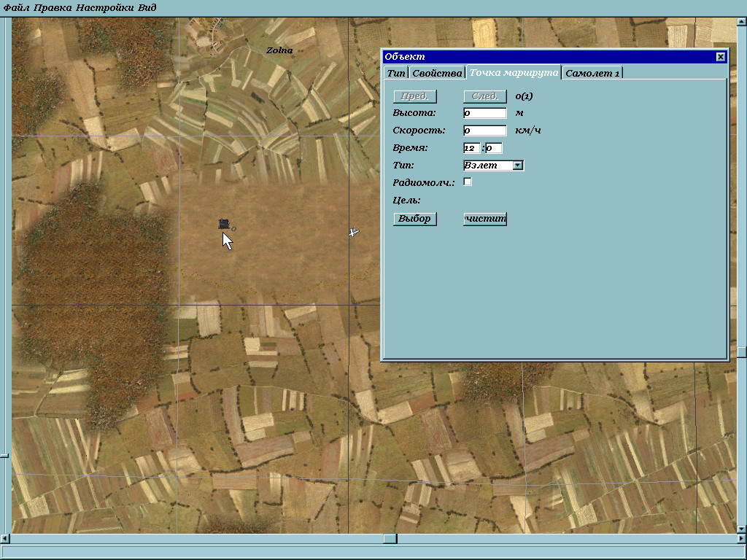The width and height of the screenshot is (747, 560).
Task: Click the Zolna town label on map
Action: [x=279, y=50]
